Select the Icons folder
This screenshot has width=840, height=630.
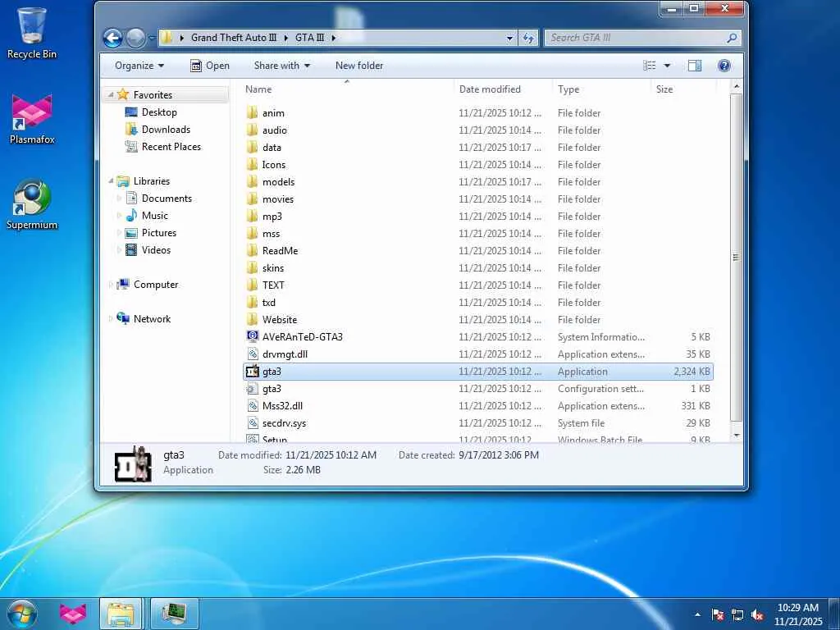pyautogui.click(x=478, y=164)
